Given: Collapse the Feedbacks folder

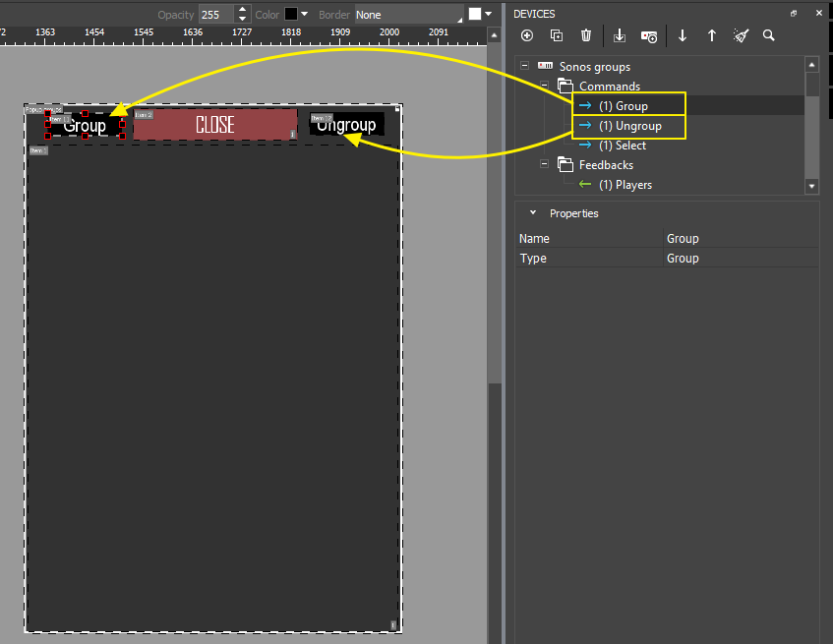Looking at the screenshot, I should click(545, 165).
